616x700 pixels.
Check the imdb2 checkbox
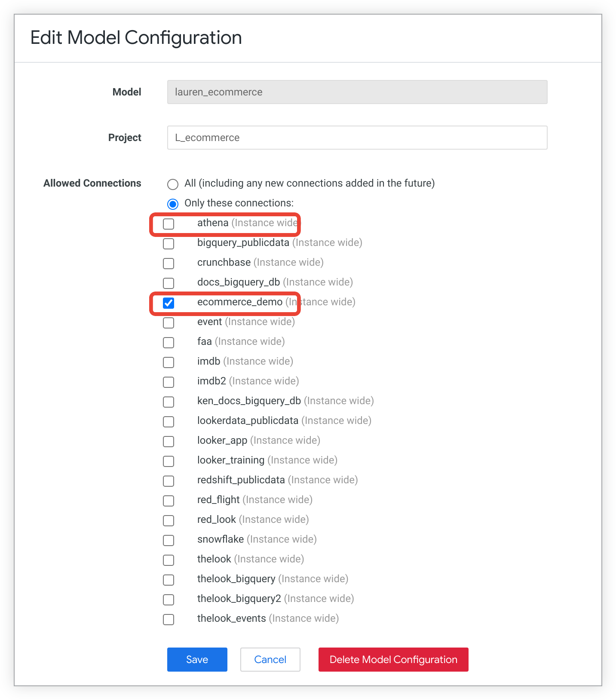tap(169, 382)
